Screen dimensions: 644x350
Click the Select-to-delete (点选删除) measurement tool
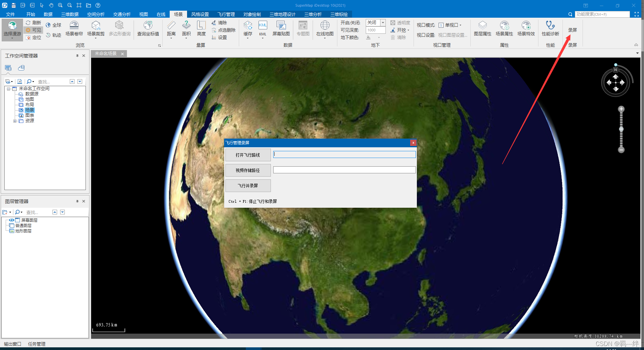coord(223,30)
